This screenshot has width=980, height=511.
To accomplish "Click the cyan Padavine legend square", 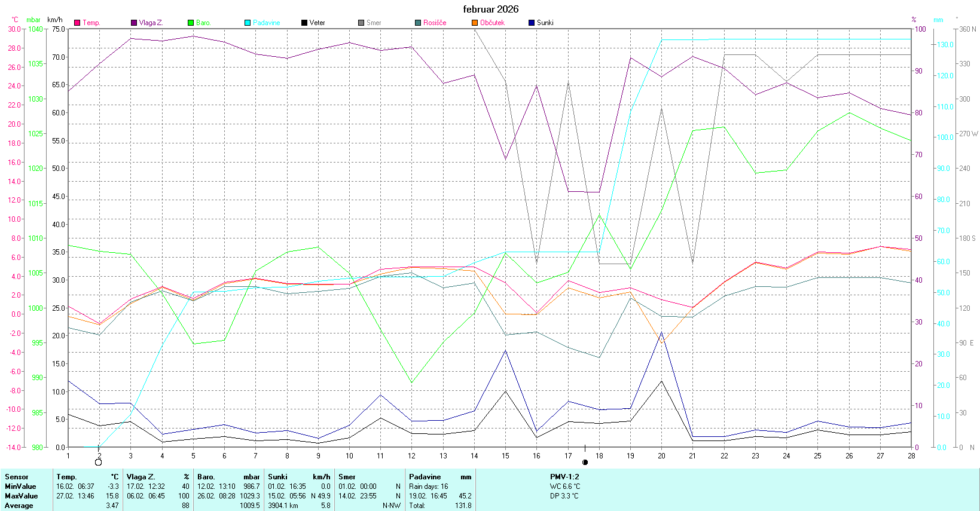I will [248, 23].
